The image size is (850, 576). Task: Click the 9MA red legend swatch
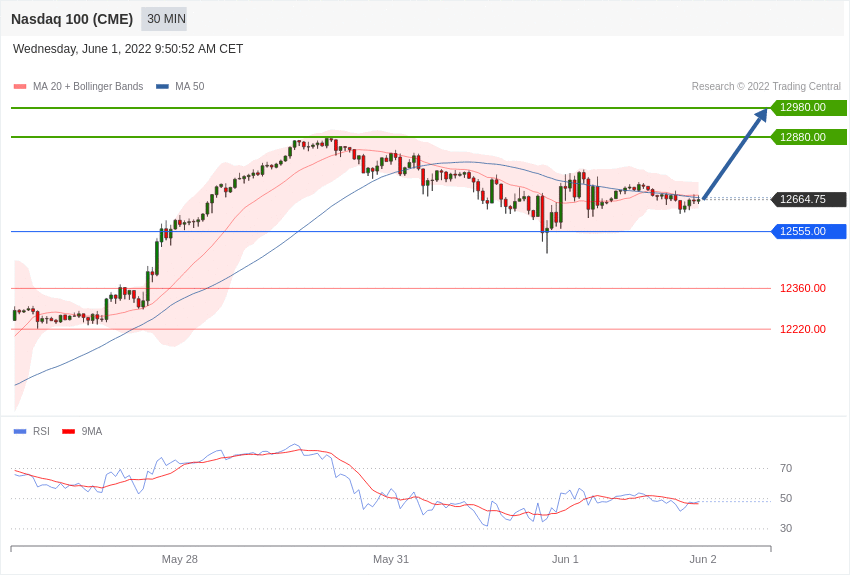(x=69, y=431)
